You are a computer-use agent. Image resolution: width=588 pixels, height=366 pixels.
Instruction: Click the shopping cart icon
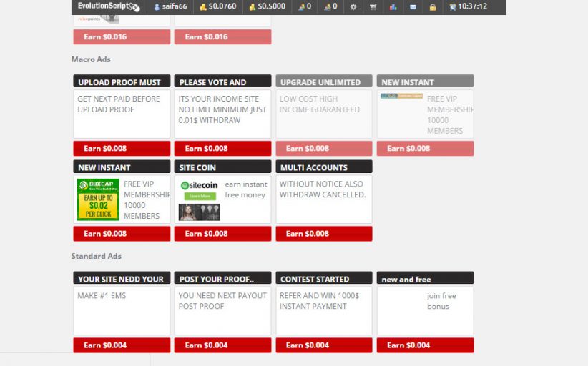373,7
